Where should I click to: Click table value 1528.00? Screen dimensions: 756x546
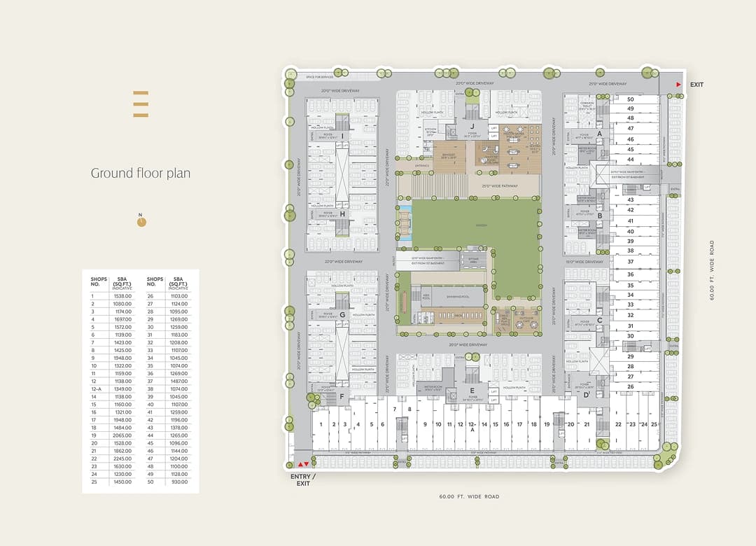click(x=122, y=443)
